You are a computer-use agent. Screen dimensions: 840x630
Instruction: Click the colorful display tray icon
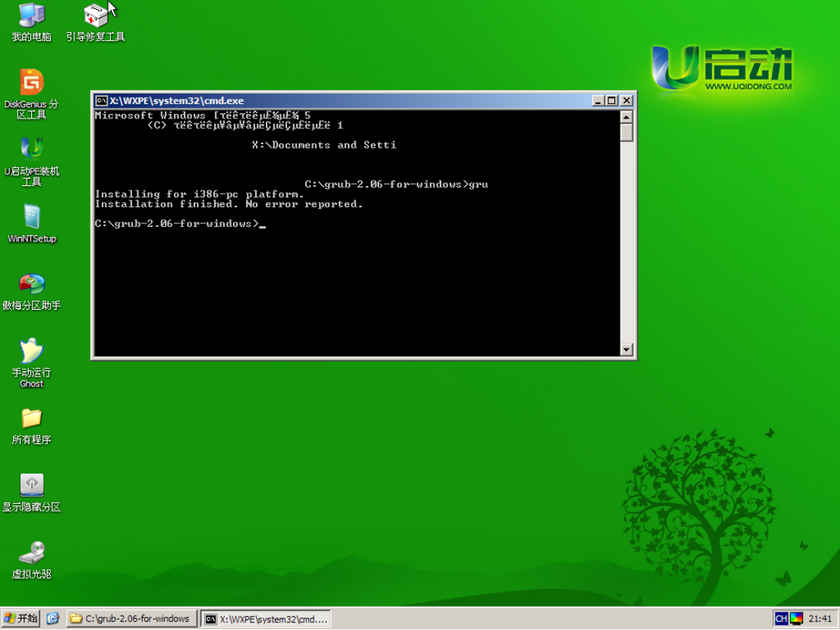pyautogui.click(x=797, y=619)
